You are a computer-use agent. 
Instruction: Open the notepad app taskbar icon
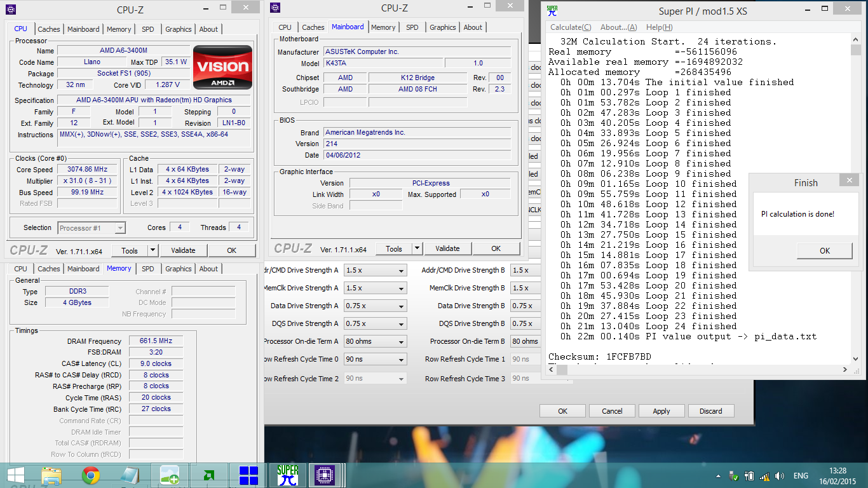coord(130,475)
